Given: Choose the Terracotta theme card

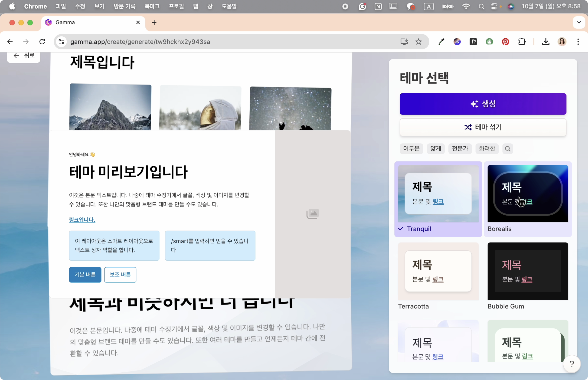Looking at the screenshot, I should click(x=438, y=271).
